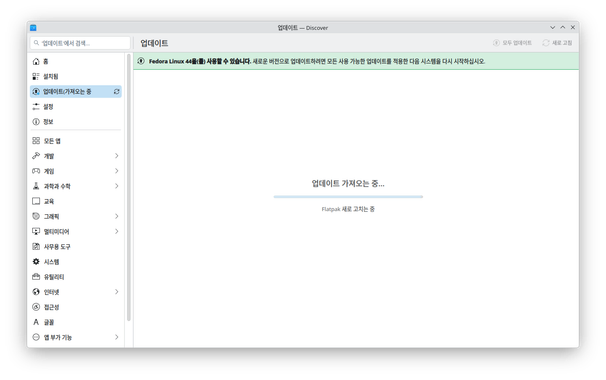Open the 글꼴 fonts category
The width and height of the screenshot is (606, 380).
pyautogui.click(x=76, y=322)
